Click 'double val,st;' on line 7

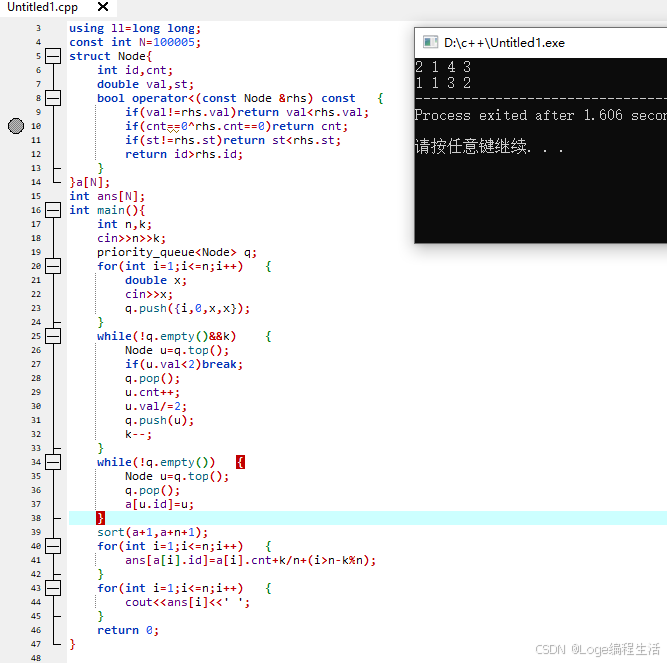pyautogui.click(x=145, y=85)
